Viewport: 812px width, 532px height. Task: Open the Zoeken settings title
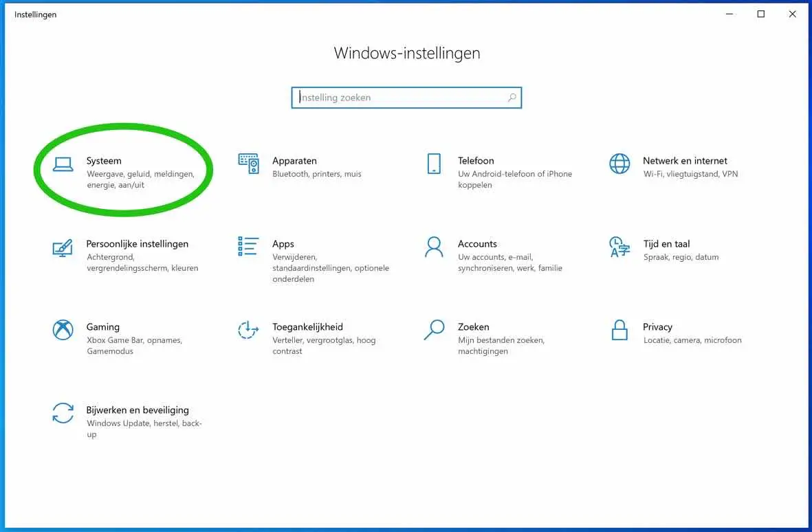[473, 327]
